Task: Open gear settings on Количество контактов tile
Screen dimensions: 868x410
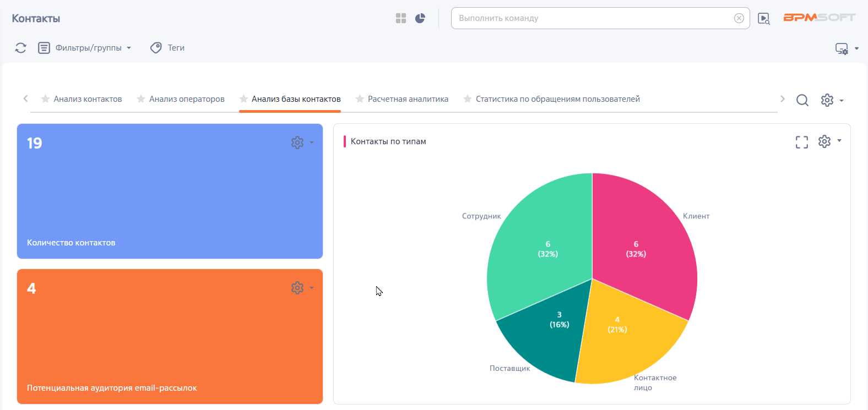Action: click(297, 143)
